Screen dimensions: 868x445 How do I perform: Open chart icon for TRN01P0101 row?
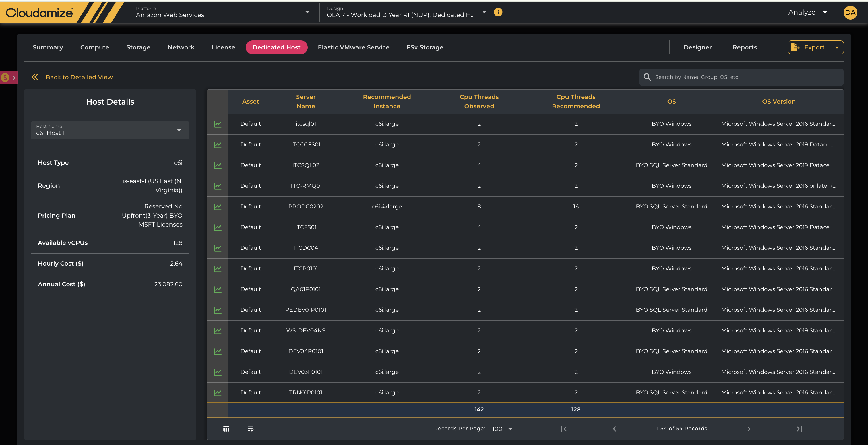point(218,393)
